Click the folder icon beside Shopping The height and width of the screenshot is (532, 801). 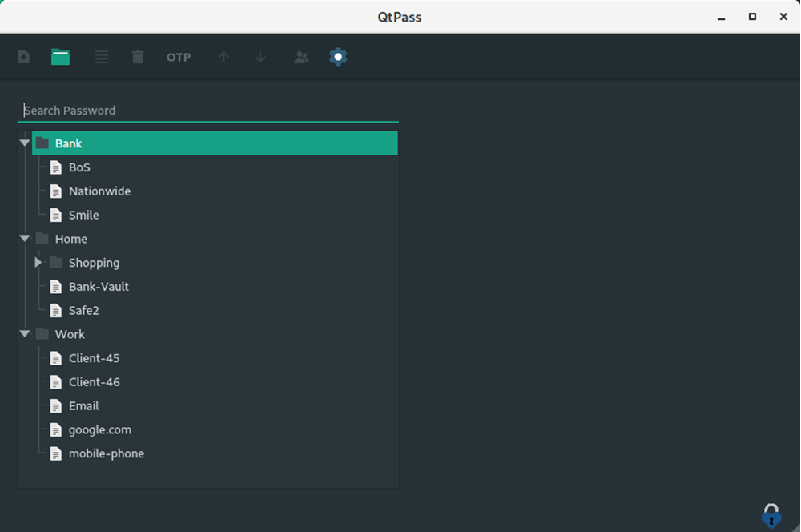(x=56, y=262)
